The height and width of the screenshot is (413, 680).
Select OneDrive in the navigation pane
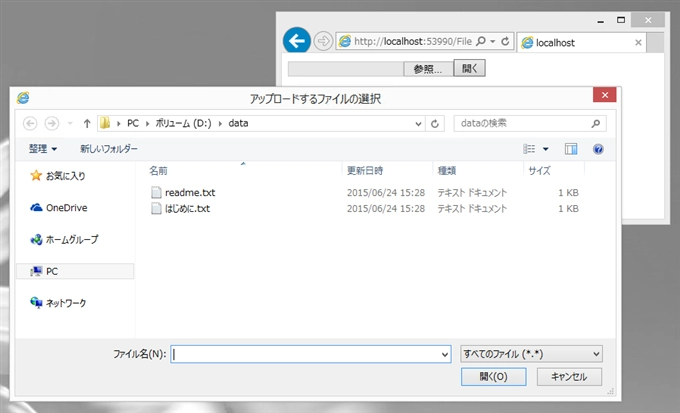(x=67, y=208)
